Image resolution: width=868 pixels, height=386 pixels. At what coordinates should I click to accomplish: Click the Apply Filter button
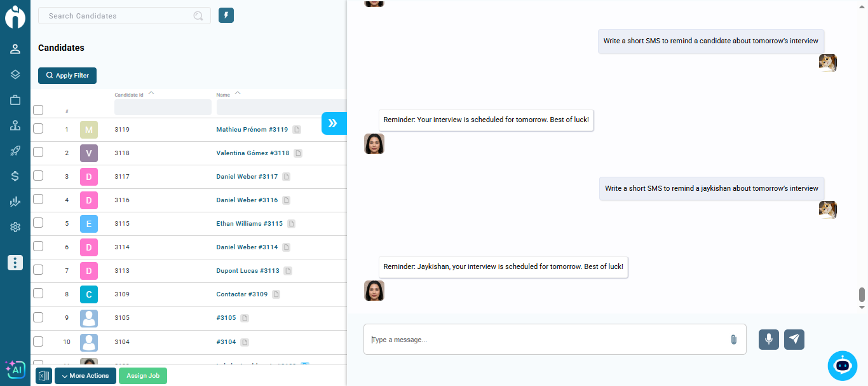(x=67, y=76)
